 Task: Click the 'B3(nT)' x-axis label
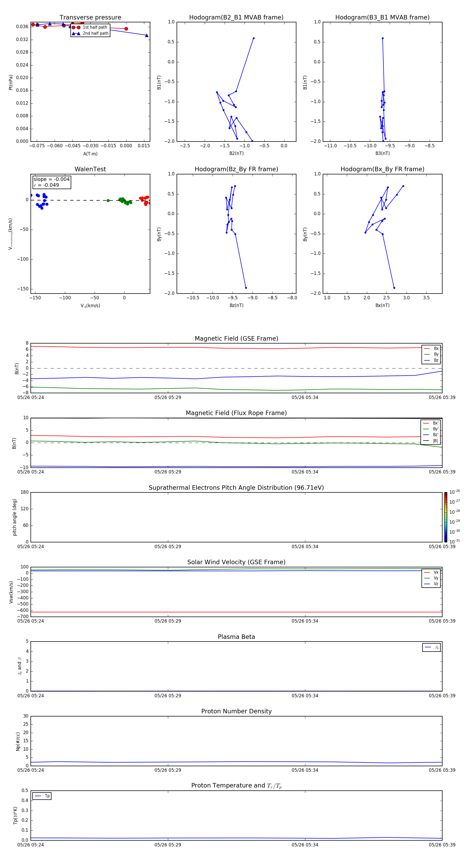click(382, 153)
